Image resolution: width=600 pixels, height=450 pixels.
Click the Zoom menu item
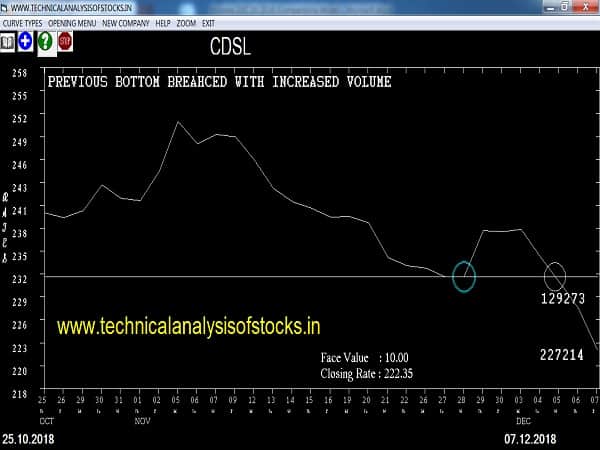tap(186, 22)
